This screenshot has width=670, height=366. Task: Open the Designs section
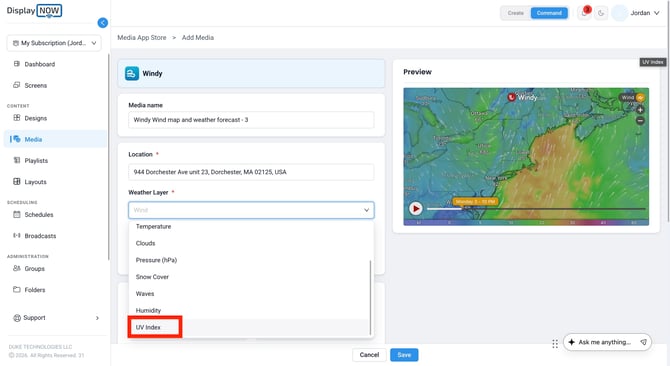[x=35, y=118]
